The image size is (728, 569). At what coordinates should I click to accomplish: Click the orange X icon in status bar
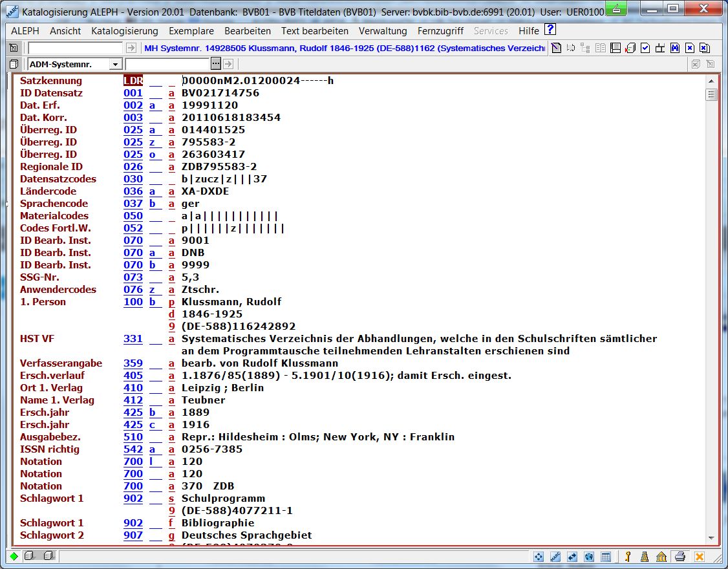pos(699,557)
